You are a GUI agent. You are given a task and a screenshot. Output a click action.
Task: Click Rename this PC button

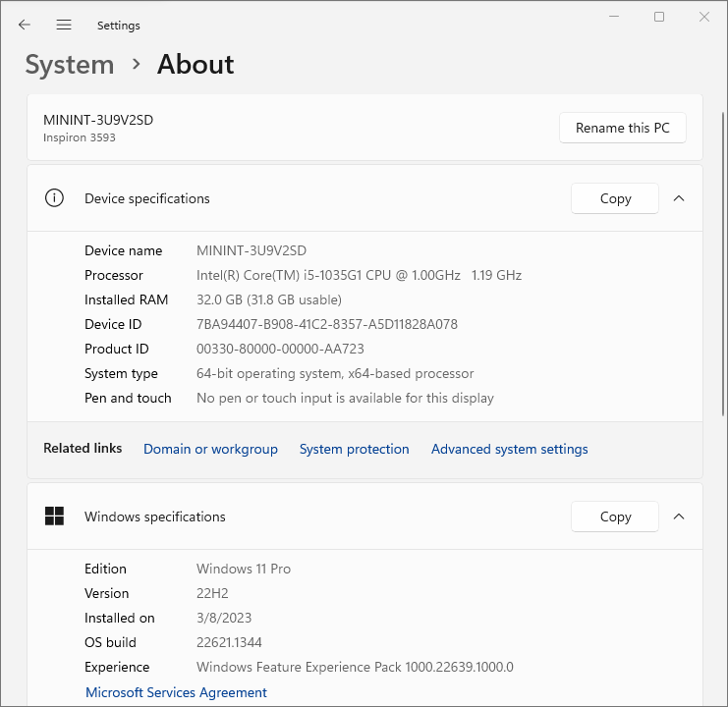[x=623, y=128]
